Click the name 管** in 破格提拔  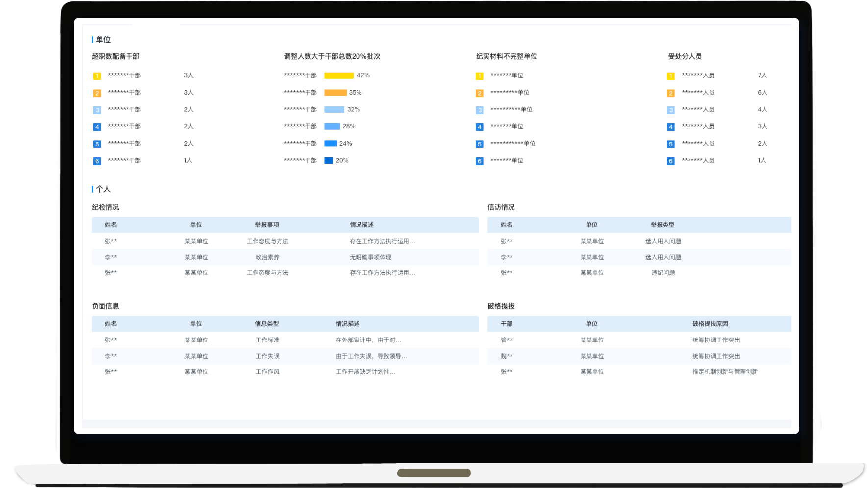(507, 340)
